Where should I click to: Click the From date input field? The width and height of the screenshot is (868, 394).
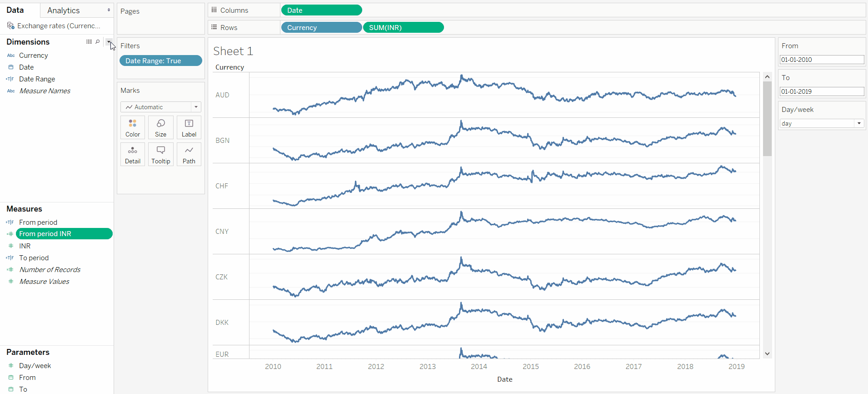(x=822, y=60)
